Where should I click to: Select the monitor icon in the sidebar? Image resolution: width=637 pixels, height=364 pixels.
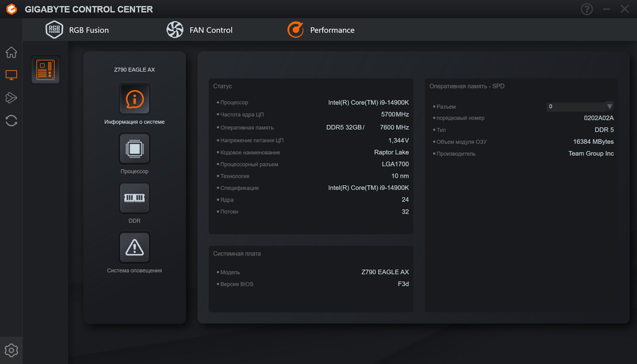12,75
